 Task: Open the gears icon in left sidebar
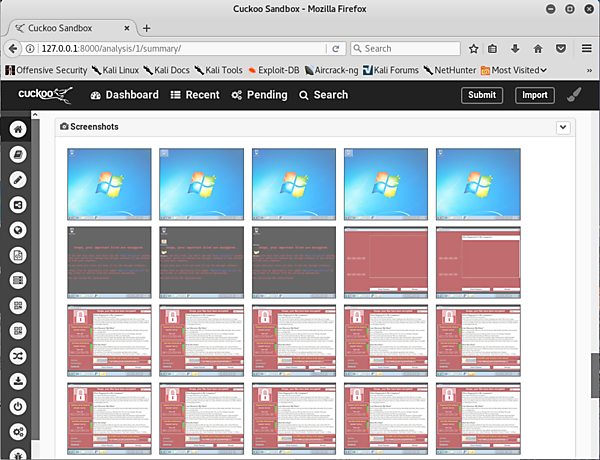tap(17, 432)
